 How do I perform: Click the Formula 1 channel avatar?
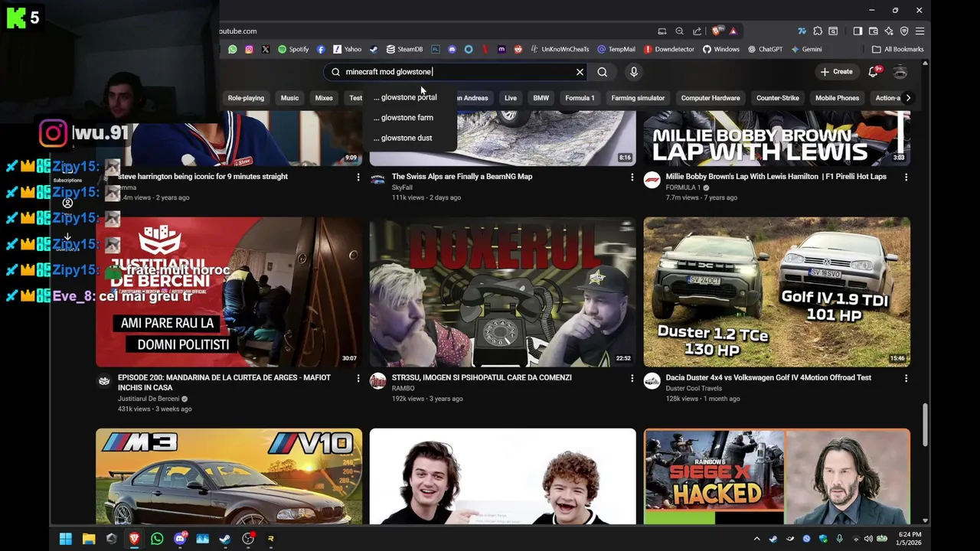tap(652, 180)
